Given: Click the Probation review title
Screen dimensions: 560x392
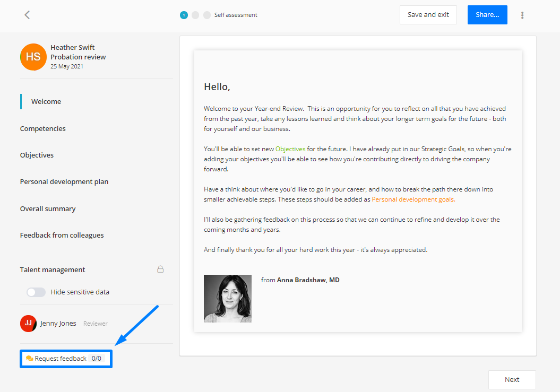Looking at the screenshot, I should [78, 57].
